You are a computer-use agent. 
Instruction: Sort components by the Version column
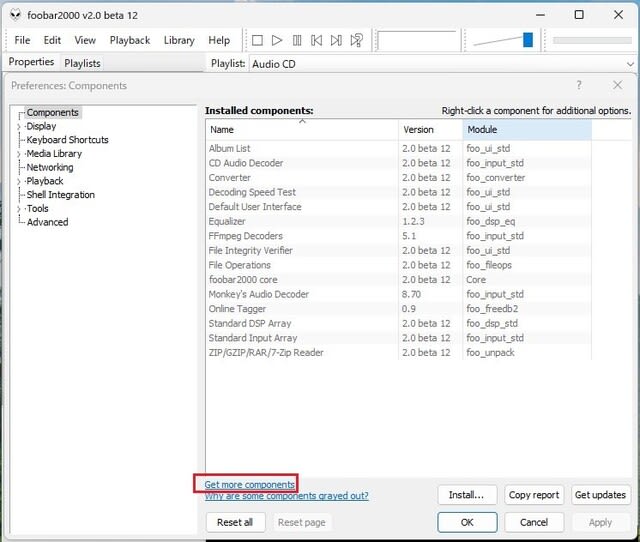(x=431, y=130)
